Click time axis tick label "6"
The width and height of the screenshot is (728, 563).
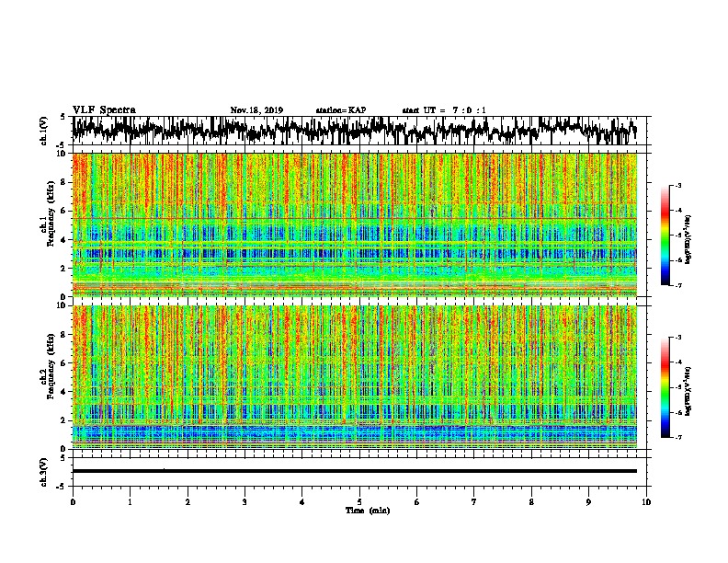[x=417, y=502]
